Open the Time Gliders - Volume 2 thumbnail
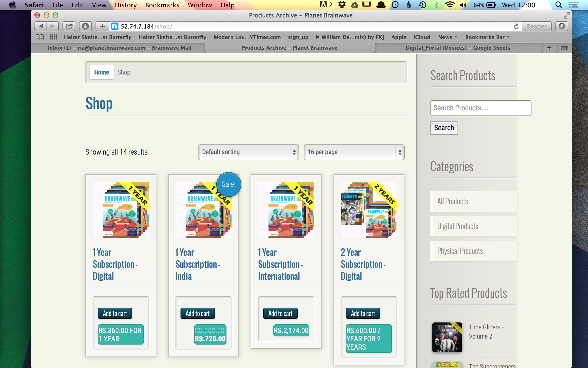Image resolution: width=588 pixels, height=368 pixels. (447, 337)
